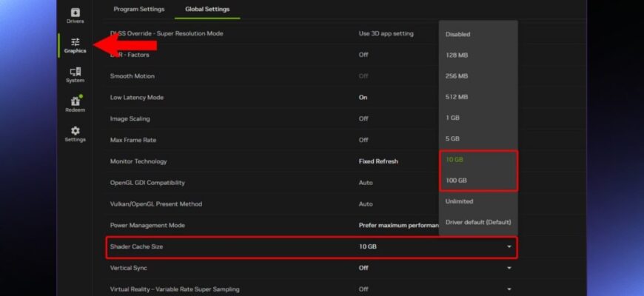The height and width of the screenshot is (296, 644).
Task: Click the Image Scaling label
Action: 130,119
